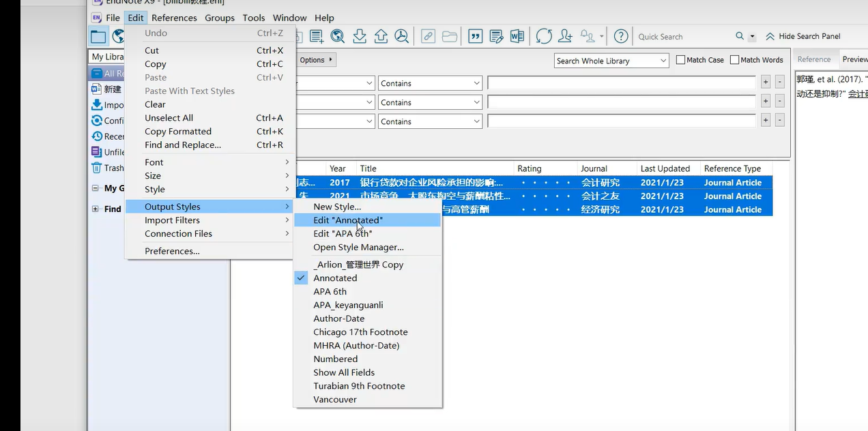
Task: Switch to Local Library mode folder icon
Action: (98, 37)
